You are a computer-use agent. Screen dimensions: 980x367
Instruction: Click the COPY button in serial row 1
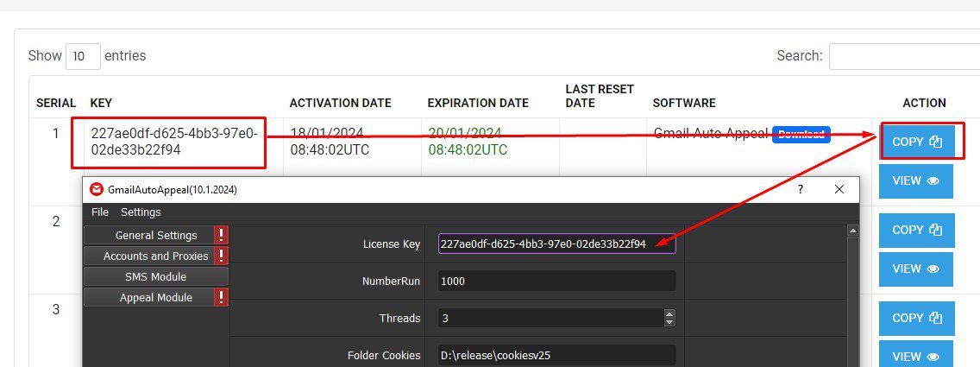click(916, 142)
